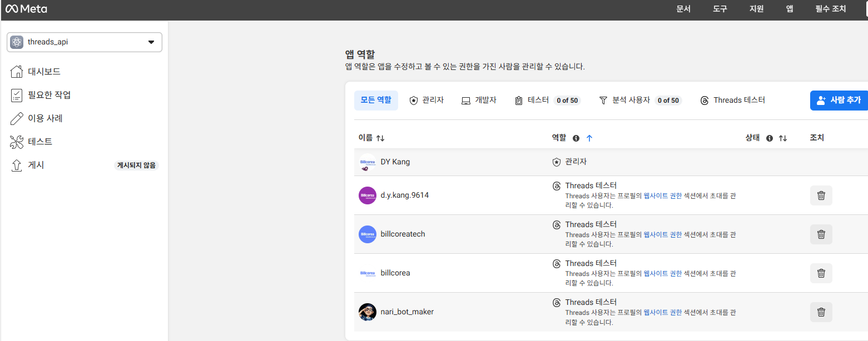Sort by 역할 ascending arrow
The width and height of the screenshot is (868, 341).
(x=589, y=138)
